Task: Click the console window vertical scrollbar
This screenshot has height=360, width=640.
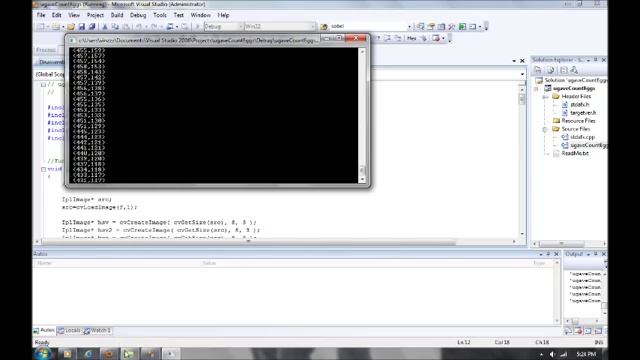Action: click(x=362, y=115)
